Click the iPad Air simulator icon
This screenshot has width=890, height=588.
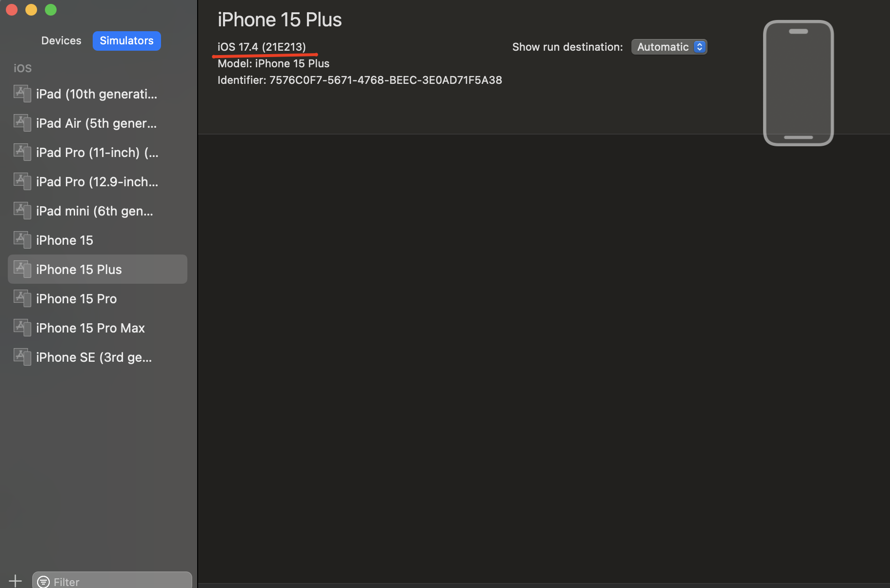pyautogui.click(x=22, y=122)
